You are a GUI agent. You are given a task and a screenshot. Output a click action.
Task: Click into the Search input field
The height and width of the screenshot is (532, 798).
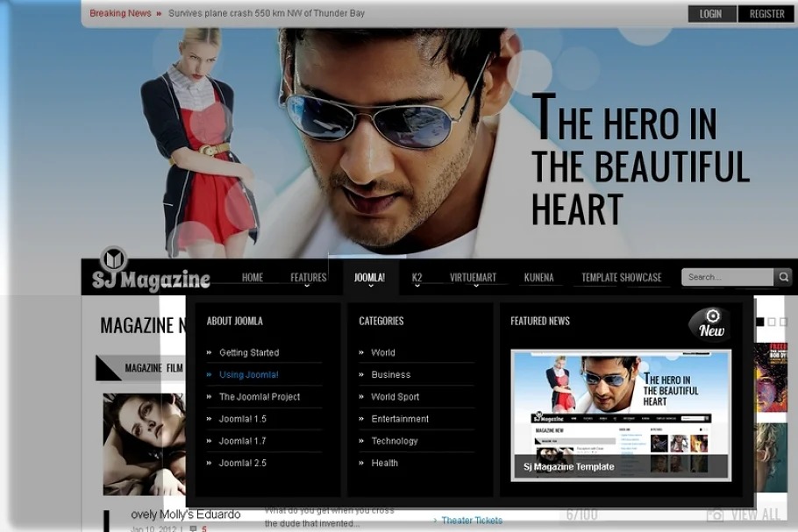[727, 277]
